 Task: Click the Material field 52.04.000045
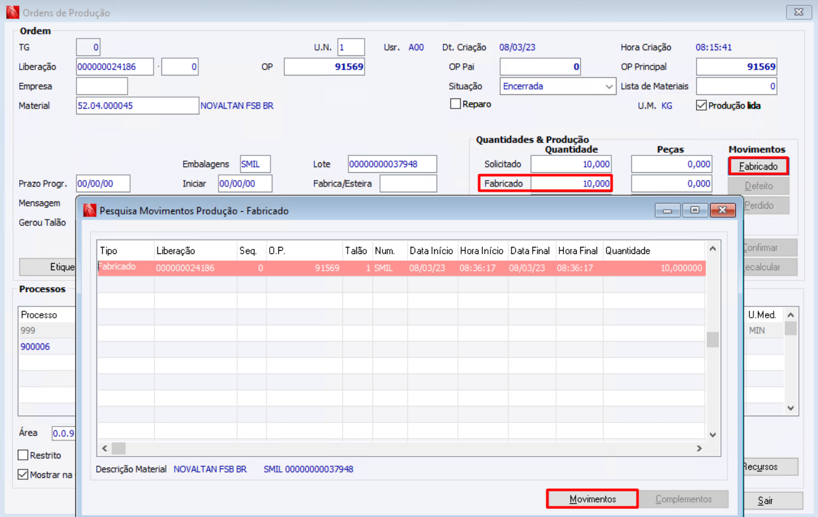pyautogui.click(x=137, y=105)
